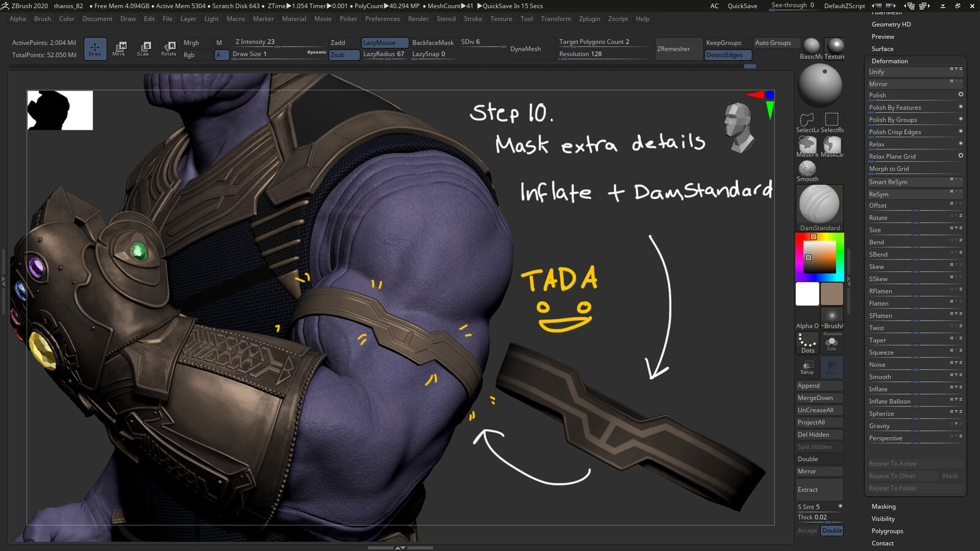
Task: Pick the Smooth brush icon
Action: coord(807,171)
